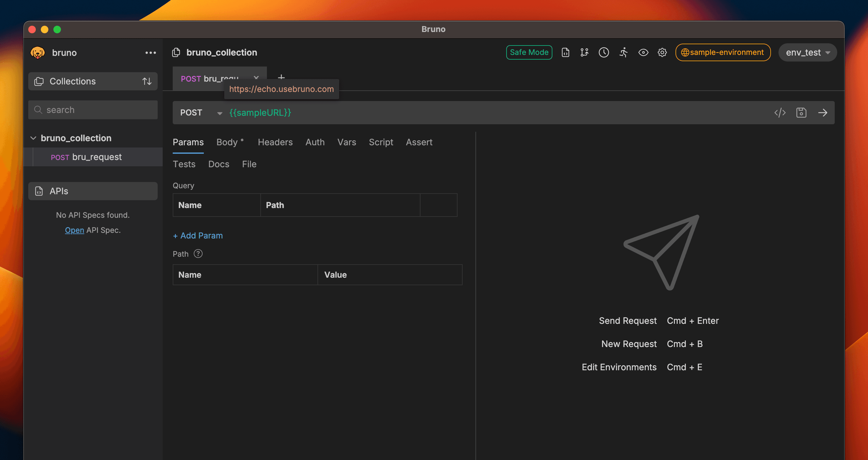Toggle the Safe Mode badge

tap(529, 52)
